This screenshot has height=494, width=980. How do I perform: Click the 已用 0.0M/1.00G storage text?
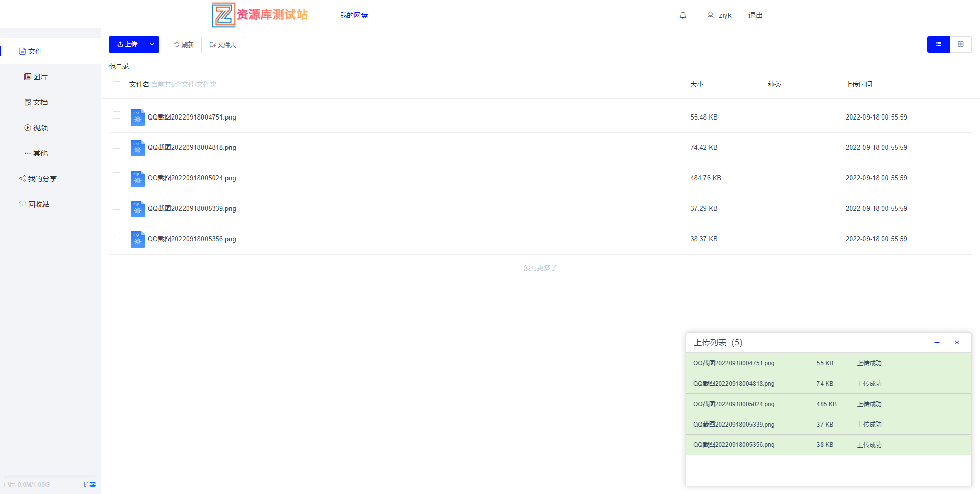click(27, 485)
